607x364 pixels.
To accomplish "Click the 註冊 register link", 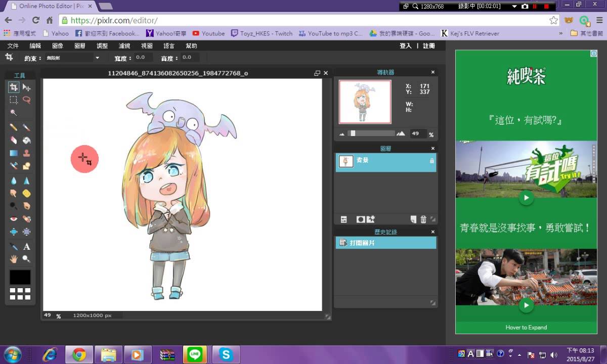I will [428, 45].
